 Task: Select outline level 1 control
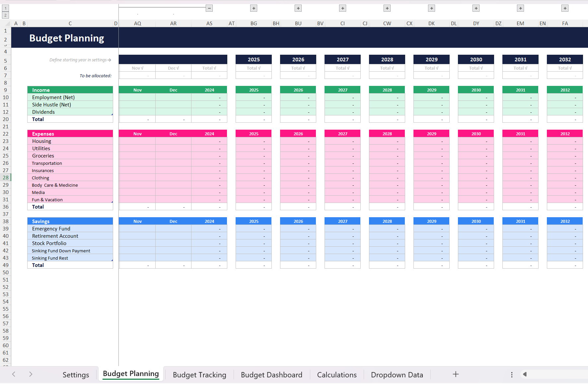(x=5, y=8)
